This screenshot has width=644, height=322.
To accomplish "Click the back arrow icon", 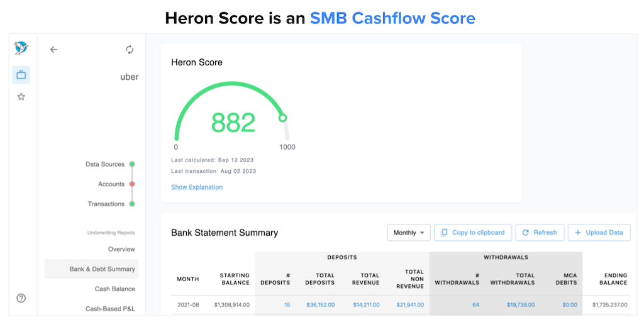I will [x=53, y=50].
